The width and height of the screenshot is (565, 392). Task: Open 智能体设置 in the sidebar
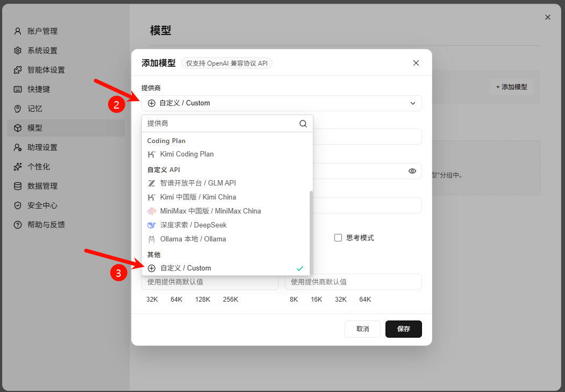click(66, 70)
